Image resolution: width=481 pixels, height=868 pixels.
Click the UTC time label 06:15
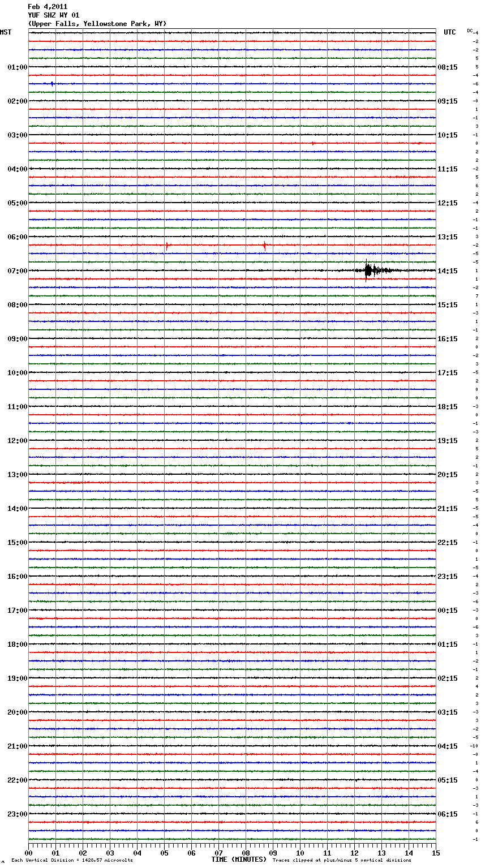point(448,814)
